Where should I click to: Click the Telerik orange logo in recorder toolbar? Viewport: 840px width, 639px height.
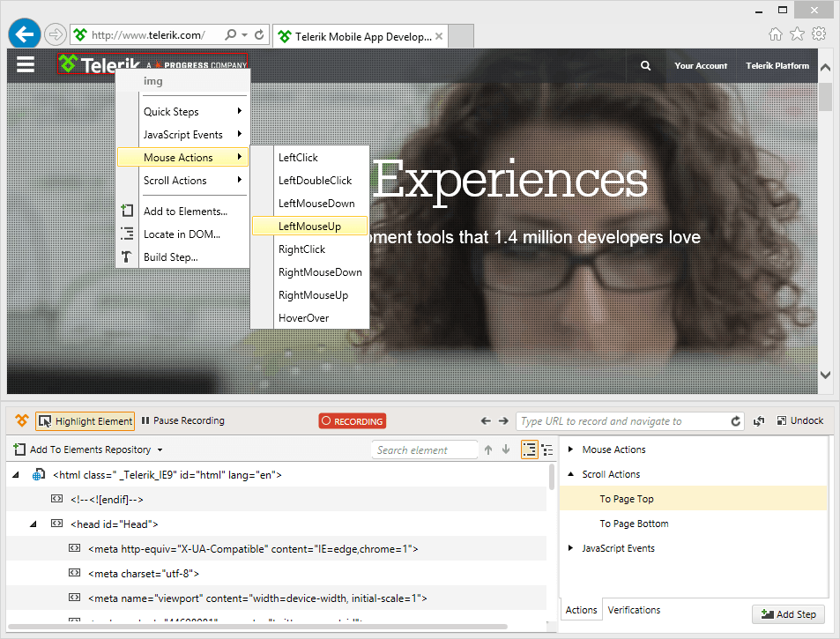[21, 420]
